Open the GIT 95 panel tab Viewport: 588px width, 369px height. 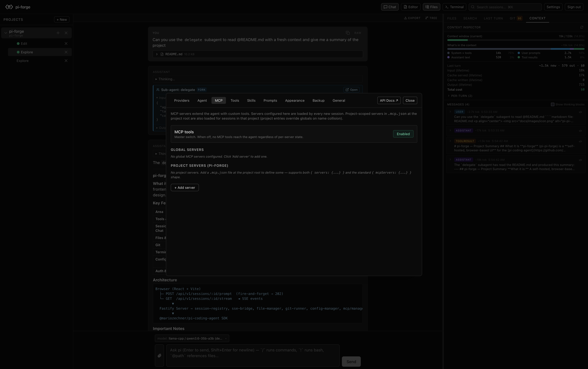coord(516,18)
